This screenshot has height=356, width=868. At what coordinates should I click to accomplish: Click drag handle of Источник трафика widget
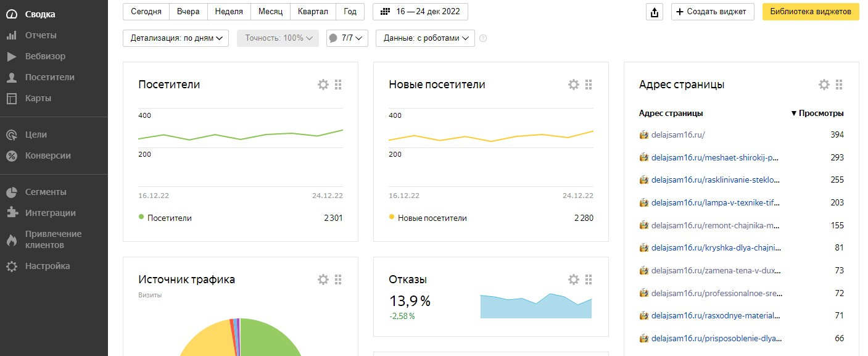coord(338,279)
